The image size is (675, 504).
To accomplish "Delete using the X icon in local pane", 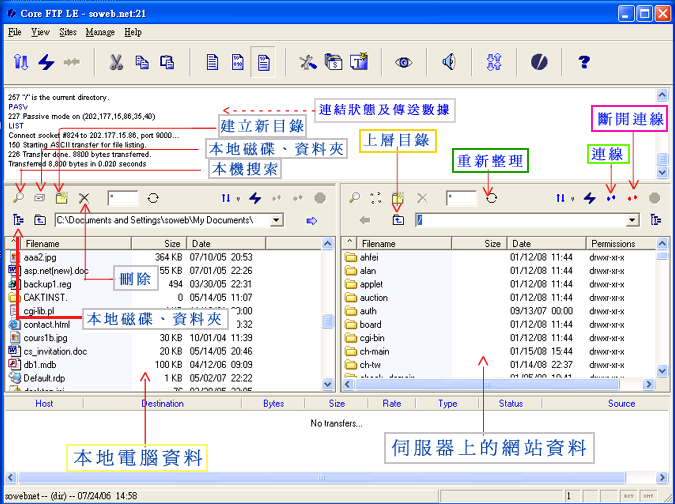I will (x=84, y=199).
